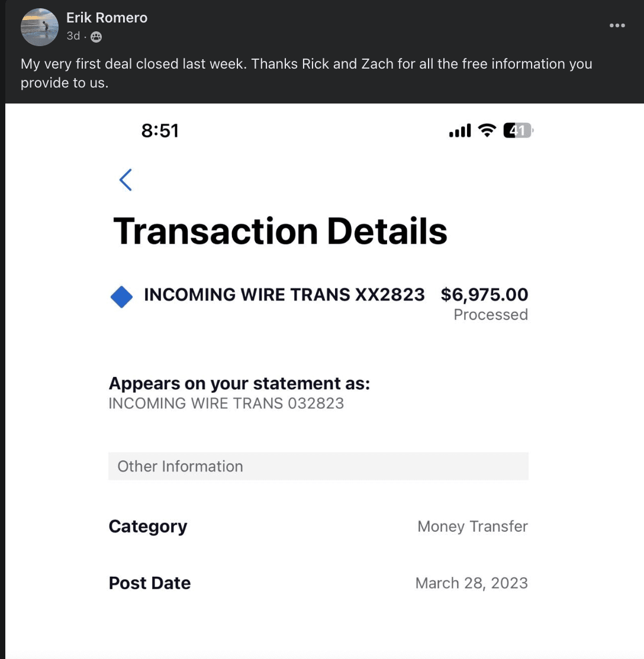Click the group audience icon beside 3d
The image size is (644, 659).
96,37
